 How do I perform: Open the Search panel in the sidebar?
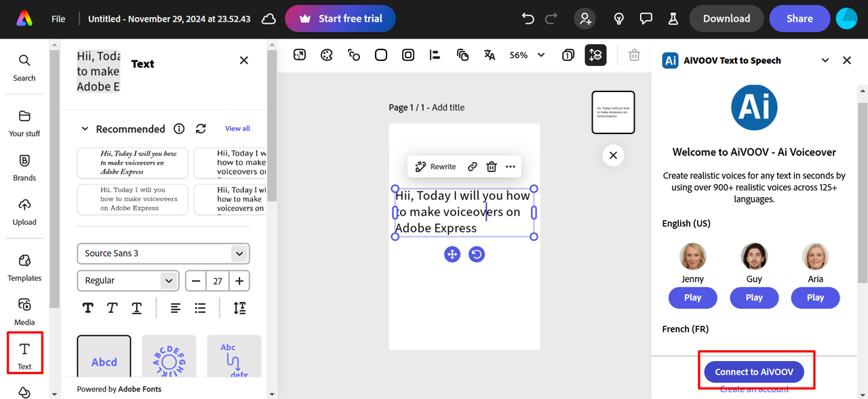[x=24, y=68]
